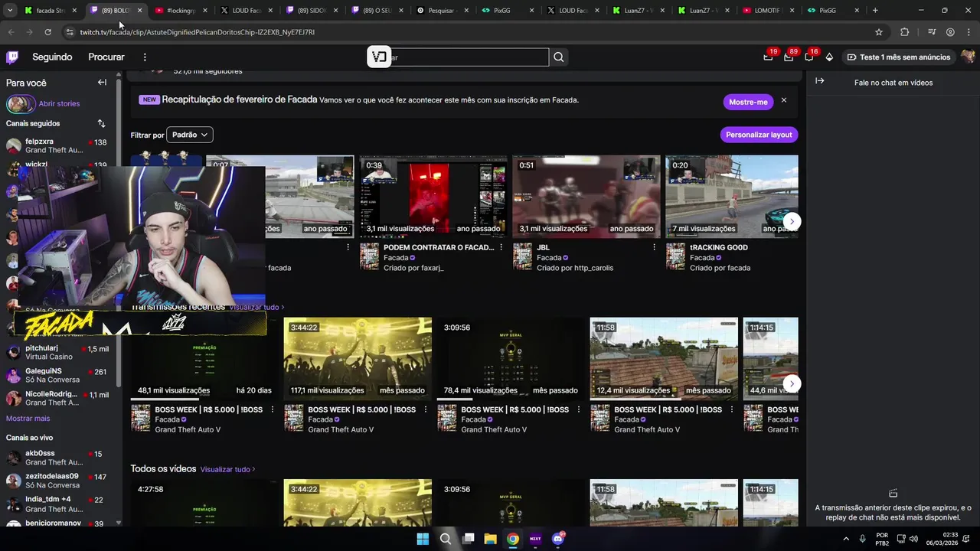The width and height of the screenshot is (980, 551).
Task: Go to Procurar in the Twitch nav
Action: point(106,57)
